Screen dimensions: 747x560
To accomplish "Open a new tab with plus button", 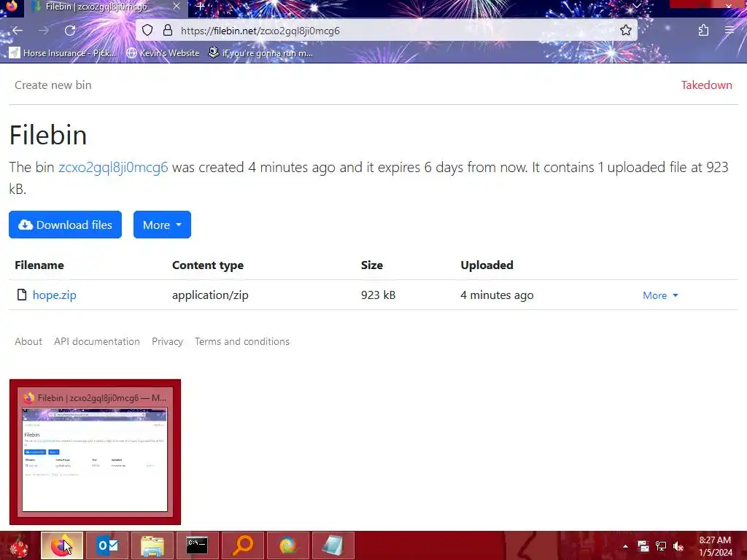I will [201, 7].
